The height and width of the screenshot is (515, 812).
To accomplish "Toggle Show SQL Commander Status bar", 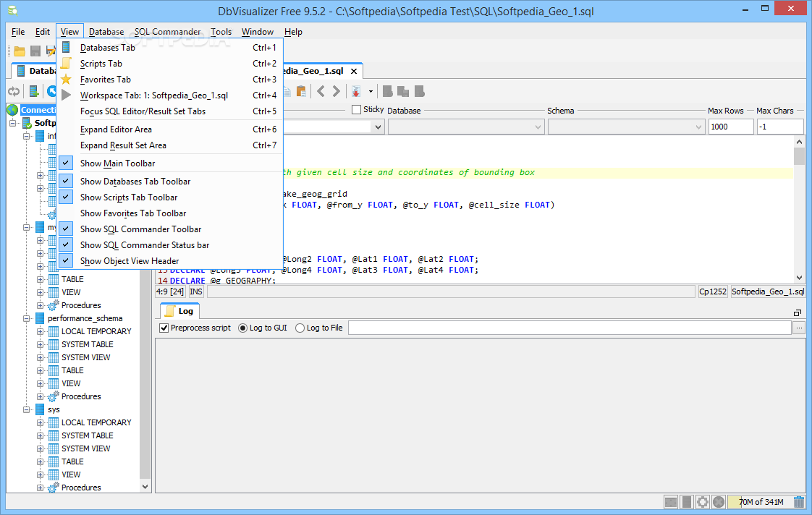I will 170,245.
